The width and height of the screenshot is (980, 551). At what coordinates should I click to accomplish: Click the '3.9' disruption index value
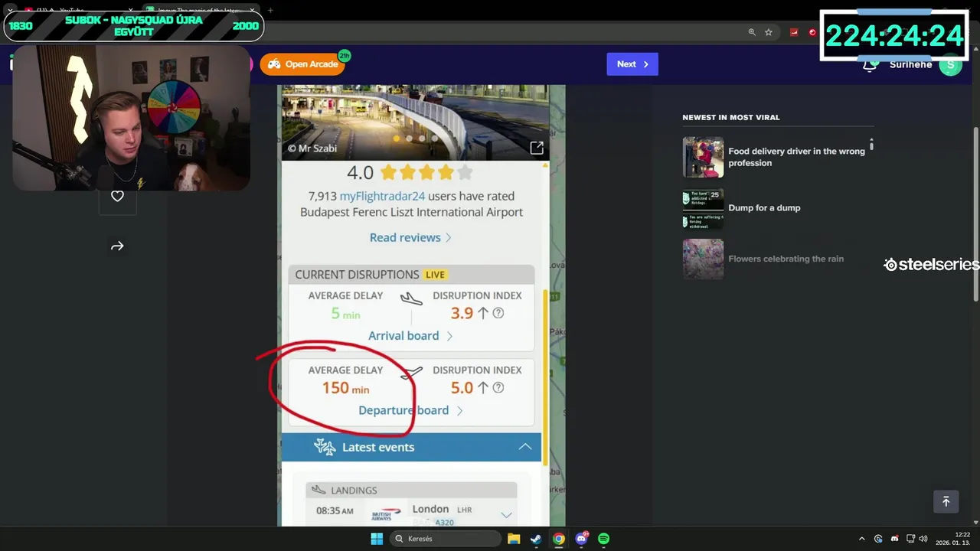[x=462, y=313]
